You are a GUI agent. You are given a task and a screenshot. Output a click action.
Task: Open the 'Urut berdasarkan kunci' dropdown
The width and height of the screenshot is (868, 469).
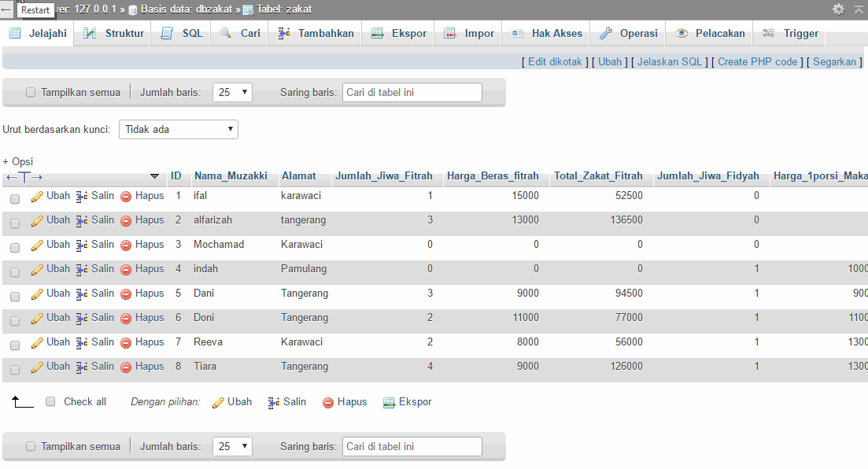point(178,128)
